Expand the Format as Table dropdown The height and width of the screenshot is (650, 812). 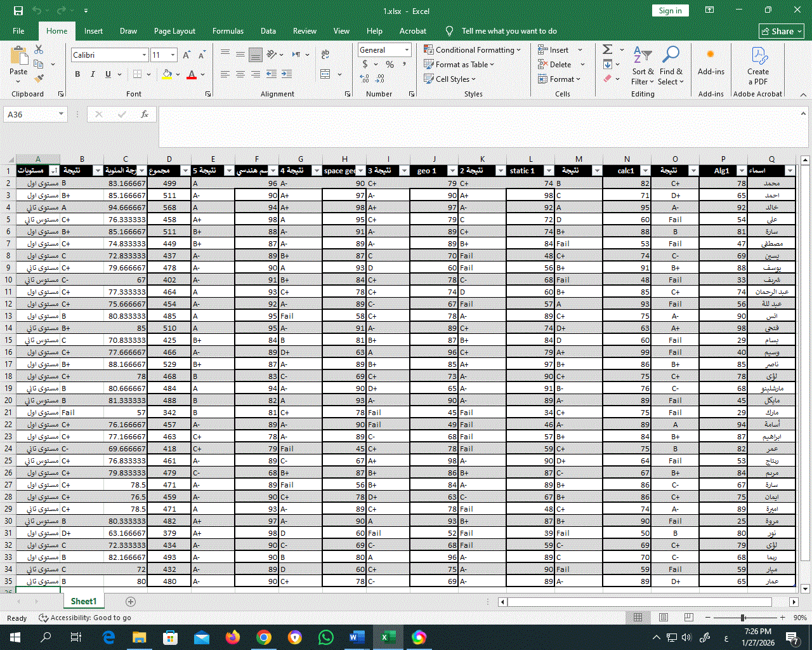[x=492, y=65]
